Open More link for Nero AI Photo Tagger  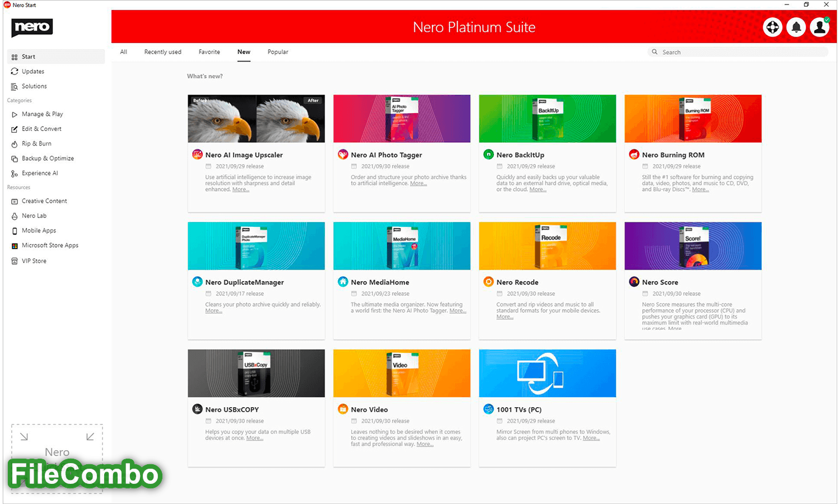pos(418,183)
